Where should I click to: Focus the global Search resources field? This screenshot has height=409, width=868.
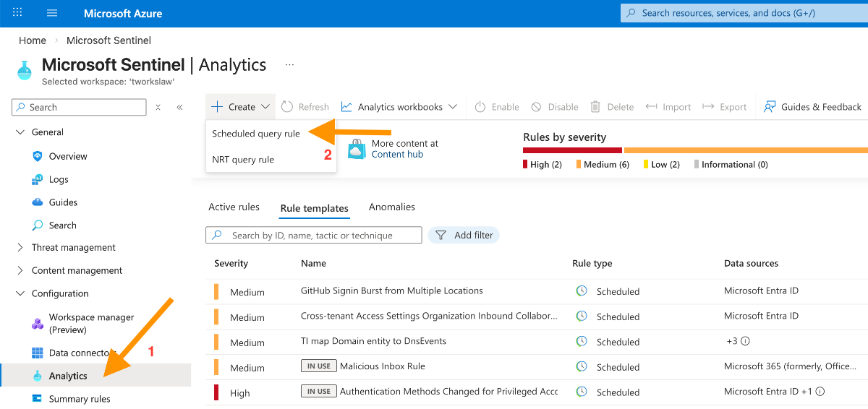pos(744,13)
